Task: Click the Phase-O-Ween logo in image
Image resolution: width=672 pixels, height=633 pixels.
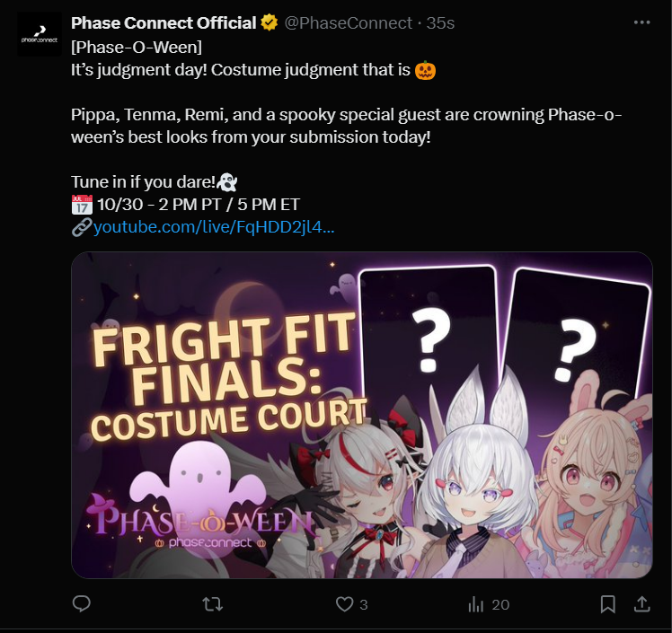Action: point(201,522)
